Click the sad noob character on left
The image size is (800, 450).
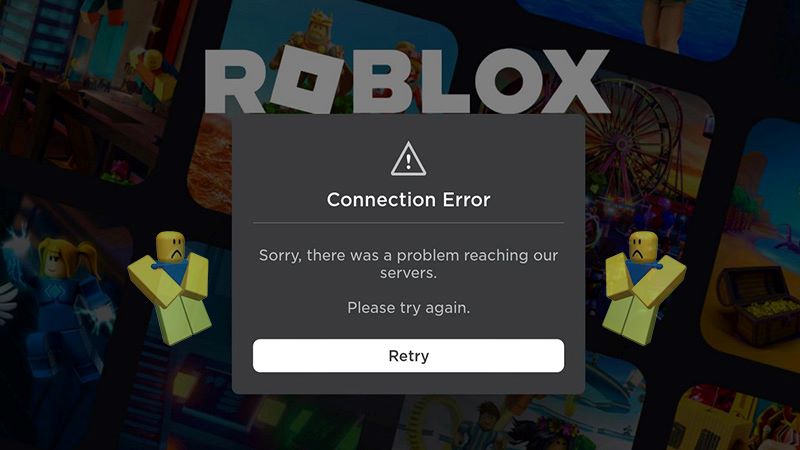(170, 287)
